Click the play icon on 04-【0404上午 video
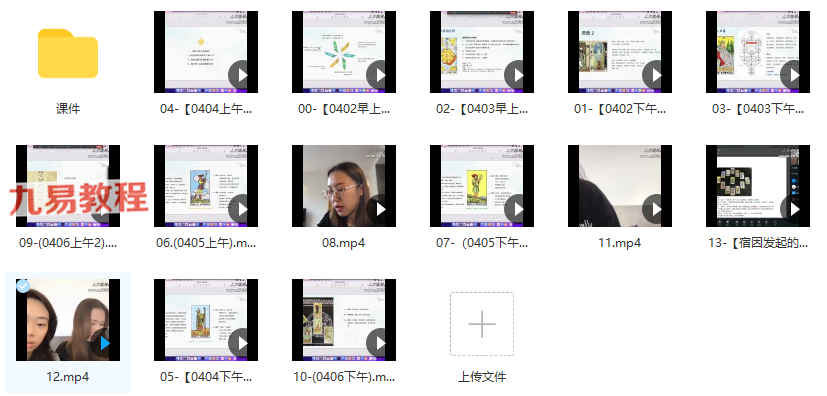 [241, 75]
